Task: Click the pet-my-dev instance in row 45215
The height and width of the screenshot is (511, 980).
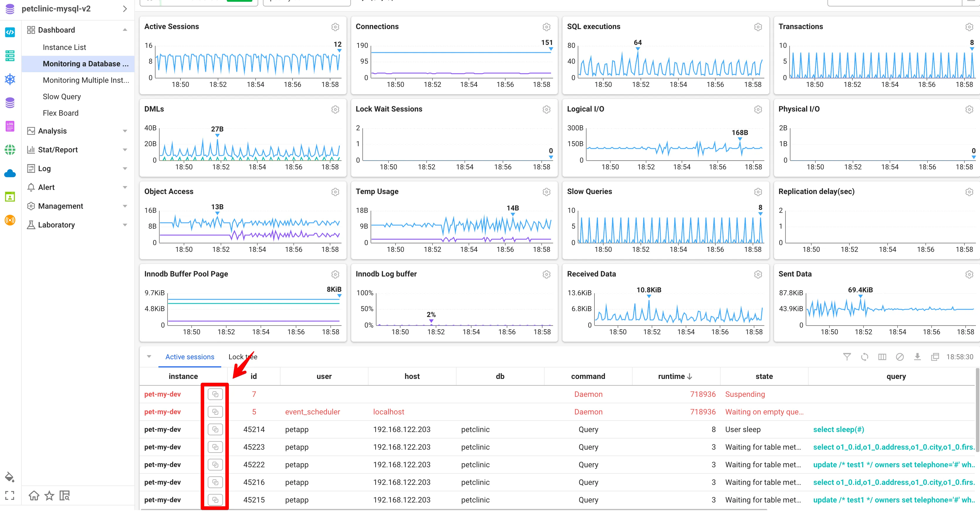Action: (163, 500)
